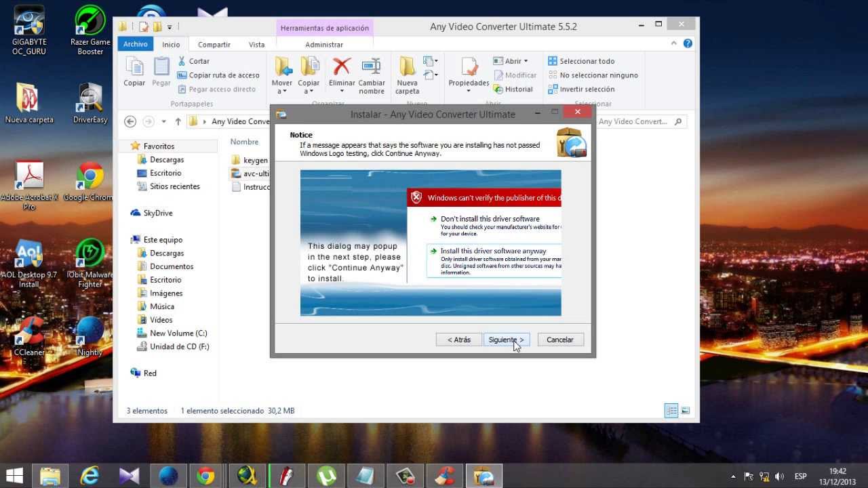Click the Nombre column header
Screen dimensions: 868x488
click(x=244, y=142)
